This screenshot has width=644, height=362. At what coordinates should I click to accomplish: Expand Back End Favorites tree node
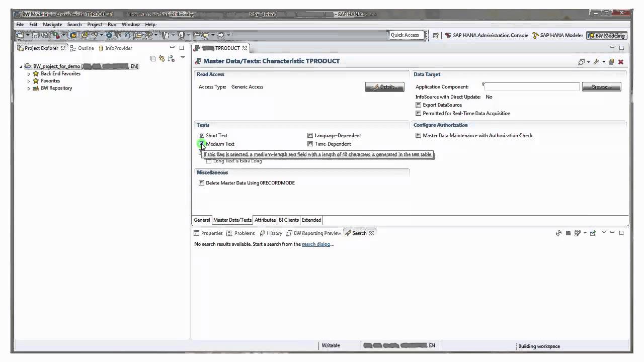click(x=29, y=74)
